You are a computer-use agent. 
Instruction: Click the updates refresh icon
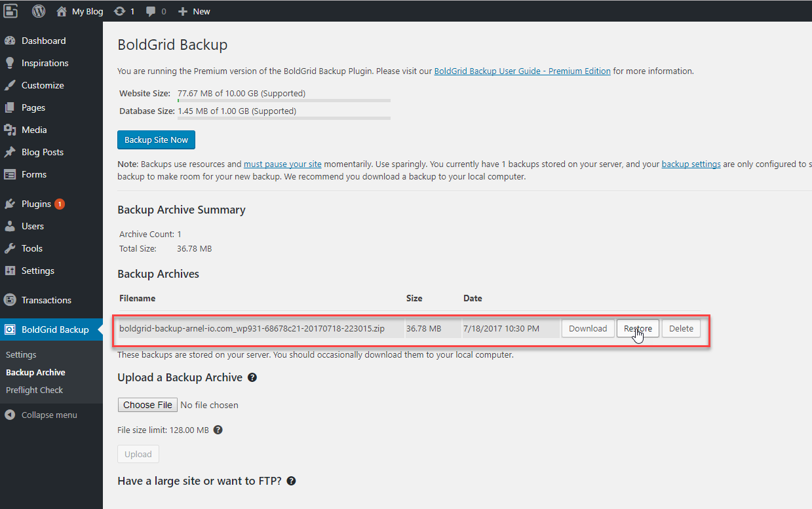(119, 11)
